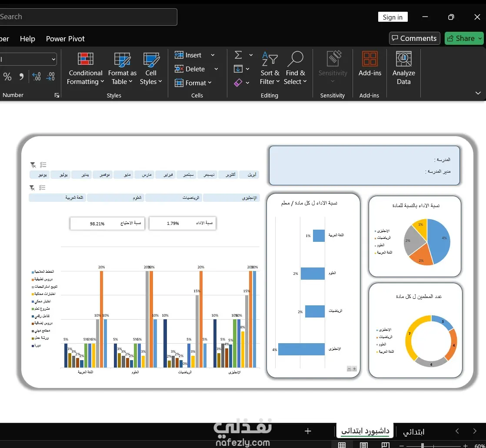Switch to the ابتدائي sheet tab
The image size is (486, 448).
413,431
